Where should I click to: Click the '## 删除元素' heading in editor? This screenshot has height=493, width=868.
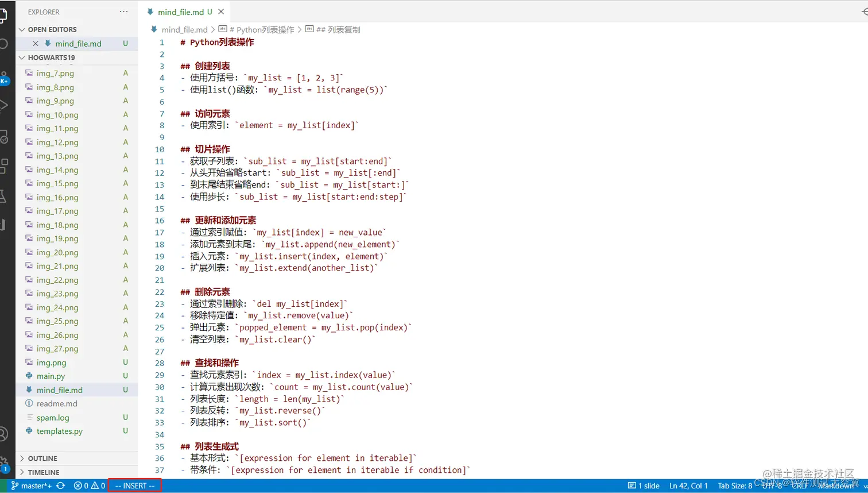click(x=206, y=292)
